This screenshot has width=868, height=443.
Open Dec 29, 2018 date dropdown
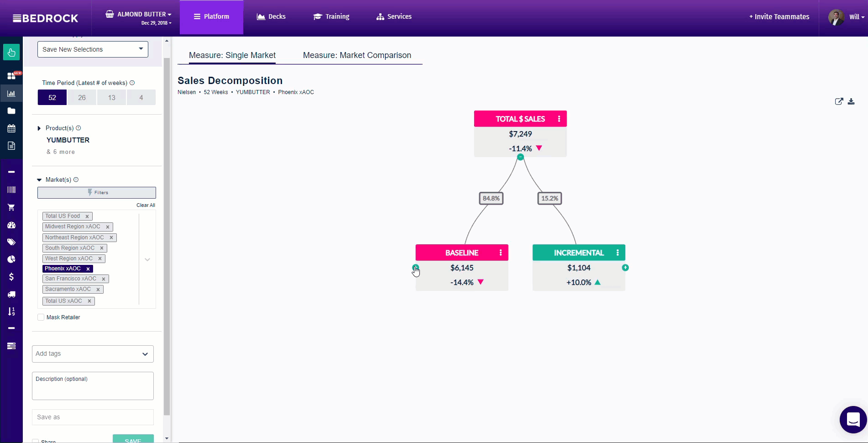point(157,23)
